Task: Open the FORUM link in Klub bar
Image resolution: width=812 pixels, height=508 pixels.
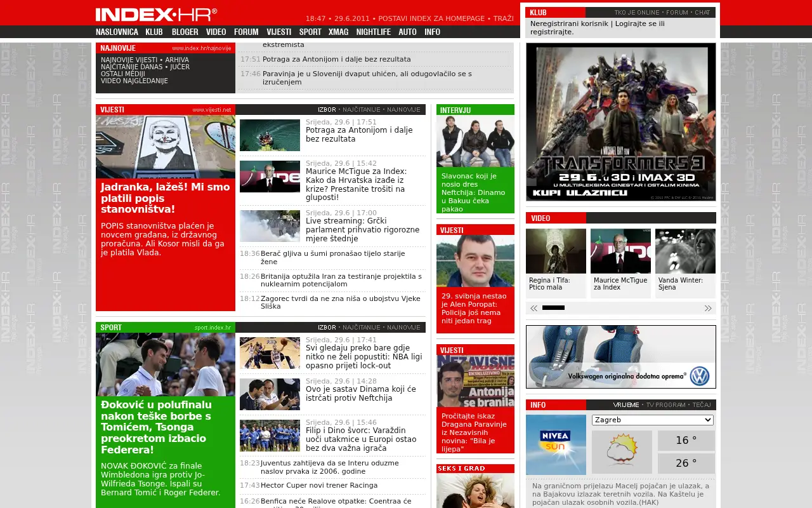Action: 677,13
